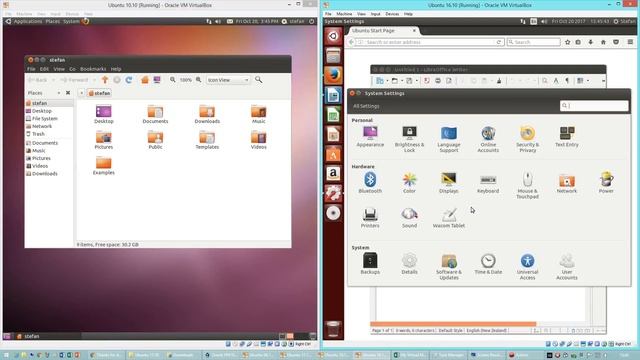The height and width of the screenshot is (360, 640).
Task: Open Bluetooth settings
Action: pyautogui.click(x=370, y=182)
